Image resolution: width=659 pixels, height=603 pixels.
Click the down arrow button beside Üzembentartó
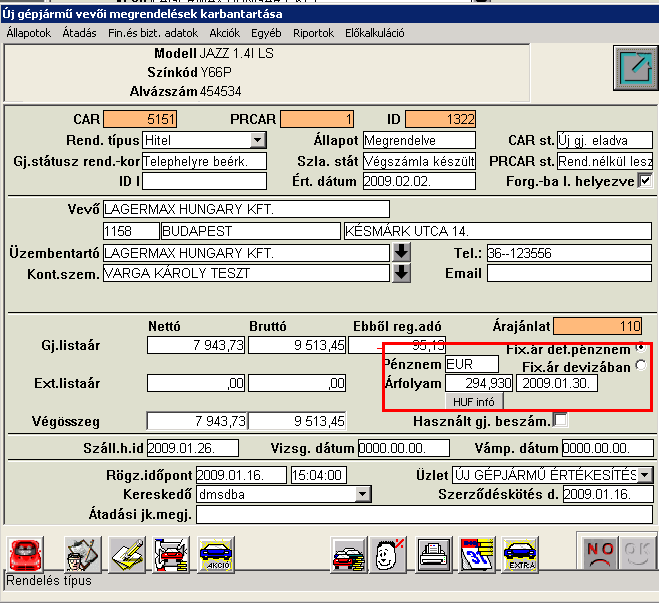point(402,252)
